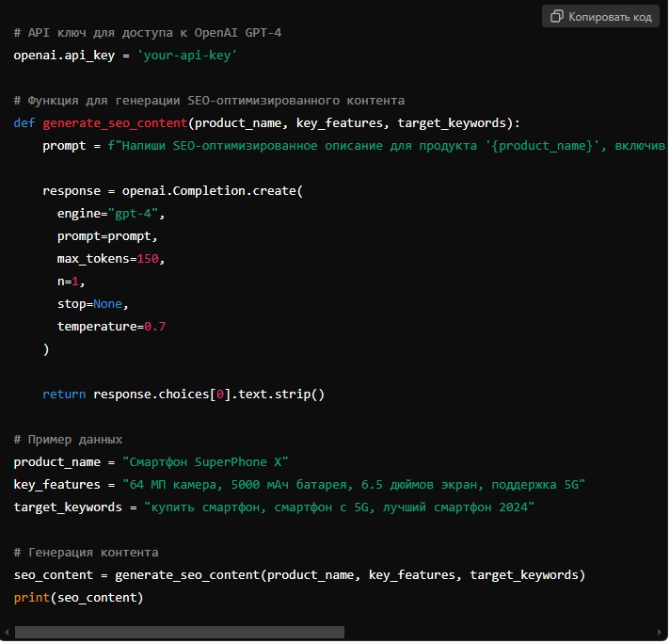This screenshot has width=670, height=644.
Task: Click the temperature value 0.7
Action: tap(154, 327)
